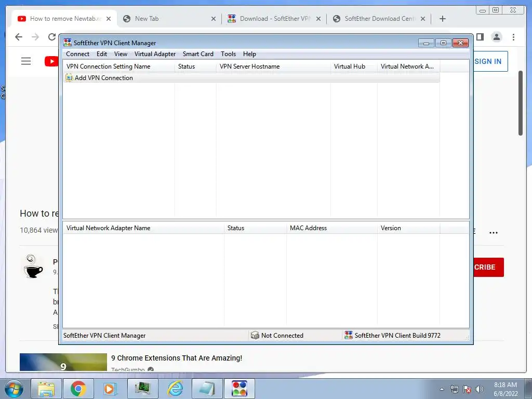532x399 pixels.
Task: Click the volume speaker tray icon
Action: click(x=480, y=390)
